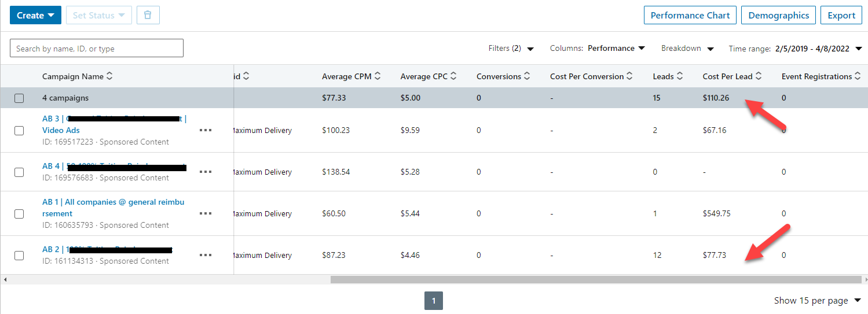Click total Cost Per Lead $110.26
Image resolution: width=868 pixels, height=314 pixels.
click(716, 98)
